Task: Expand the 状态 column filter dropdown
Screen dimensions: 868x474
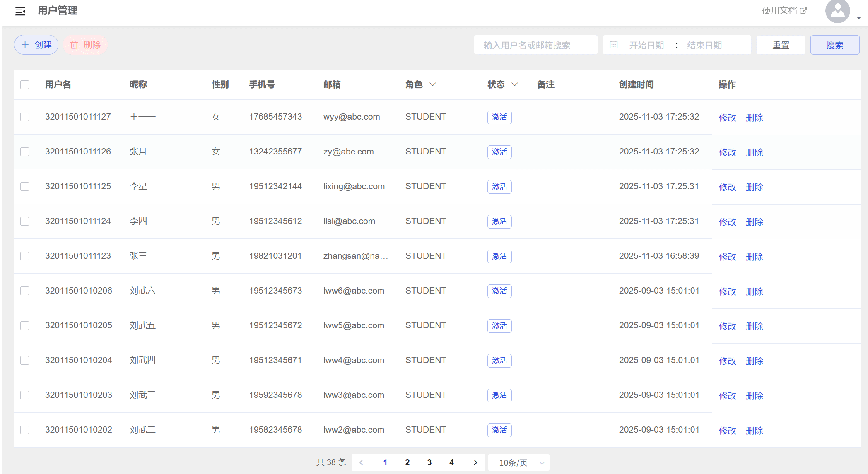Action: (515, 84)
